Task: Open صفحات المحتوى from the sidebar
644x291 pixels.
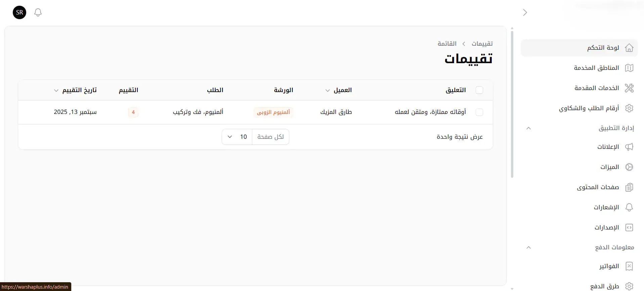Action: (579, 187)
